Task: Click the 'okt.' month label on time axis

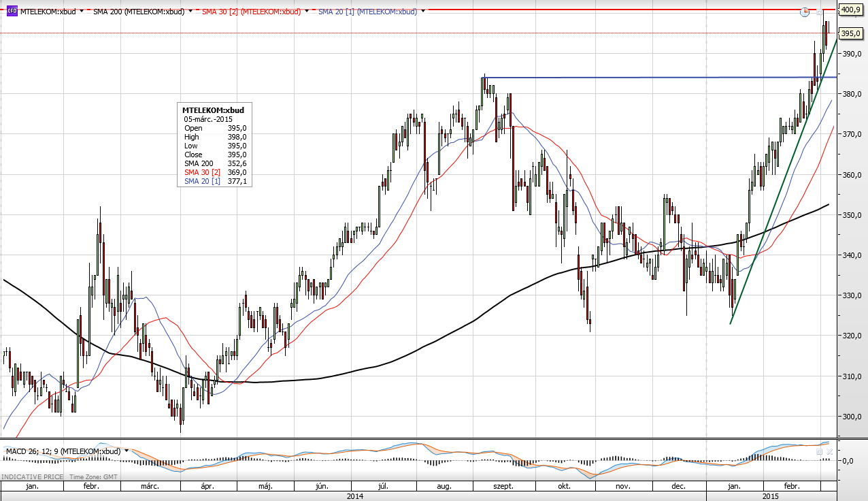Action: click(563, 487)
